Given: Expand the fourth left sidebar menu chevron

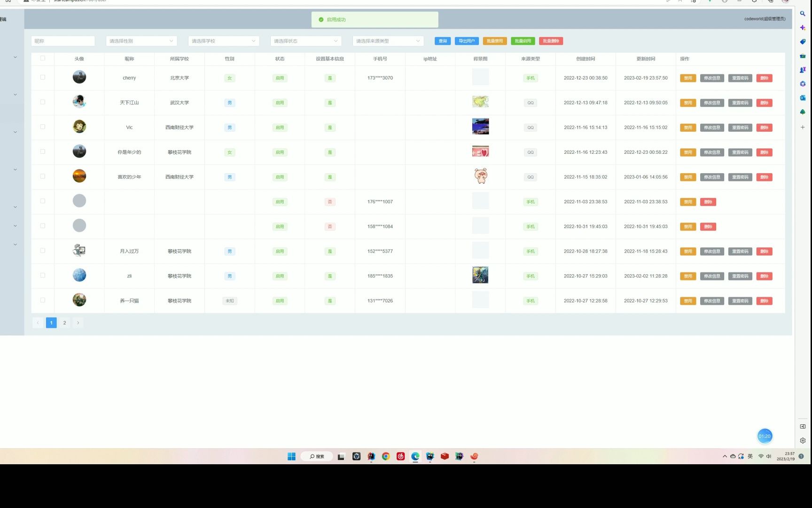Looking at the screenshot, I should coord(15,169).
